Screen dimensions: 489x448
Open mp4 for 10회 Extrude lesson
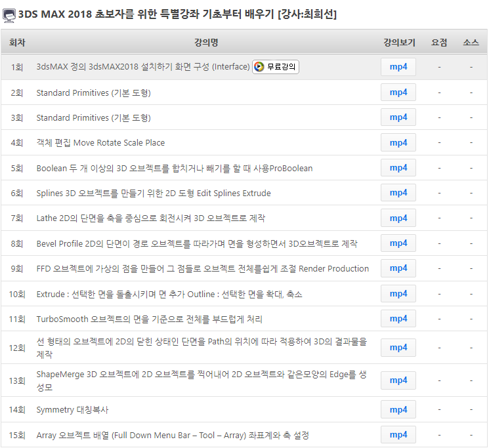[x=398, y=293]
